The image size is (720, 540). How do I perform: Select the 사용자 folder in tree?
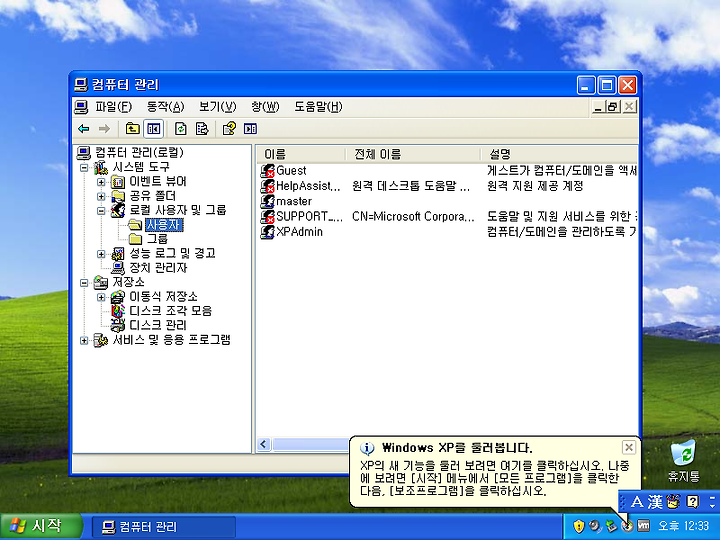click(x=164, y=225)
